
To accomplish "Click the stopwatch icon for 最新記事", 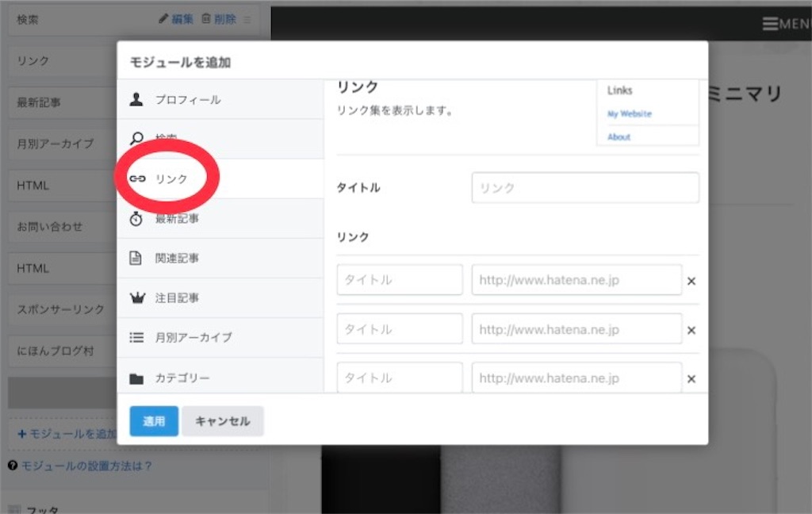I will (x=136, y=219).
